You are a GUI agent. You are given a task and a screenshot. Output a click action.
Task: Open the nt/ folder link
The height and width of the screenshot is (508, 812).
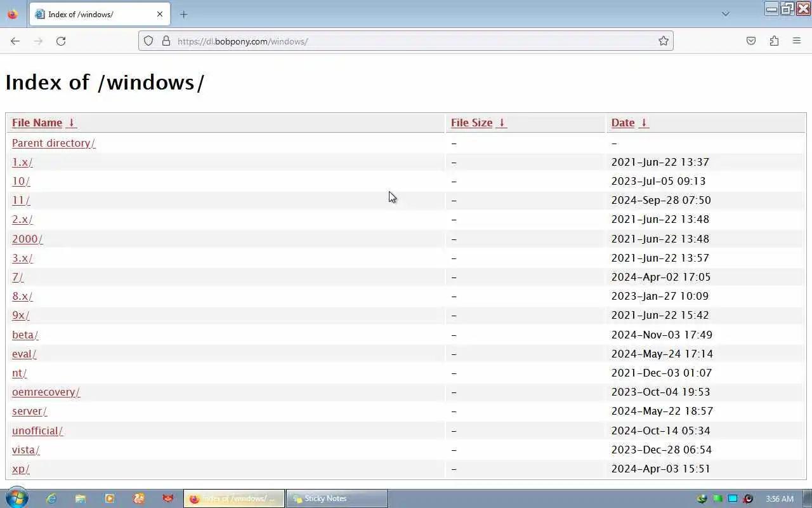tap(20, 373)
